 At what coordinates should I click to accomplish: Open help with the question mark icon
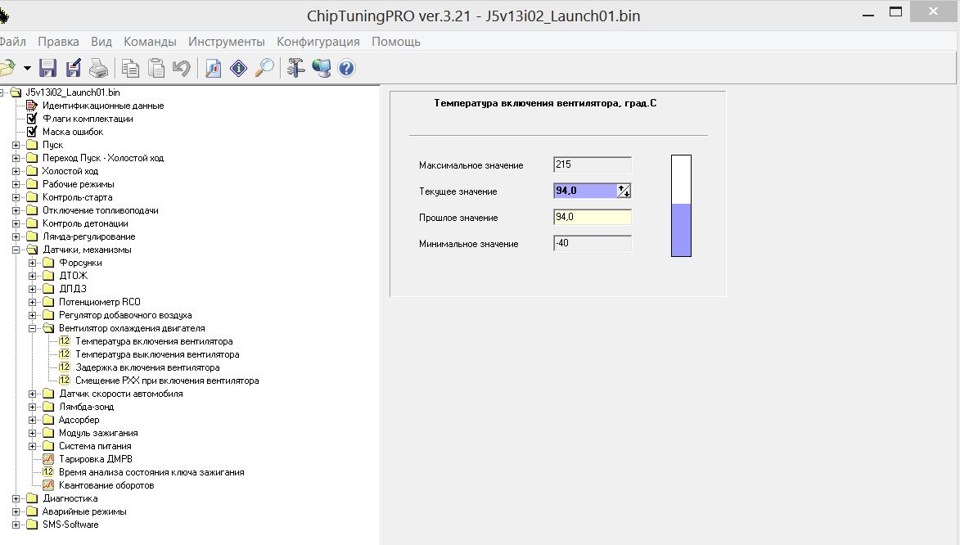(346, 68)
